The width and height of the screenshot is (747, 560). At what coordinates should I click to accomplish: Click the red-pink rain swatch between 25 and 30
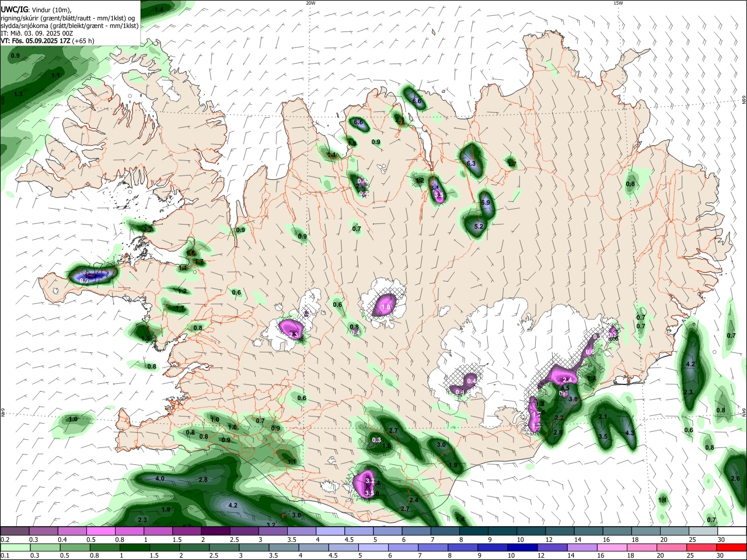point(703,547)
